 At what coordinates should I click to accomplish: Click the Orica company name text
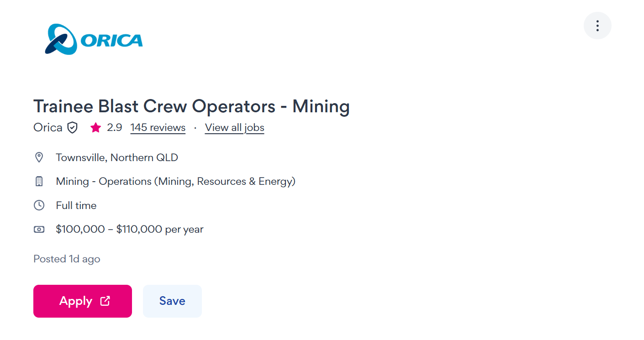[x=48, y=128]
